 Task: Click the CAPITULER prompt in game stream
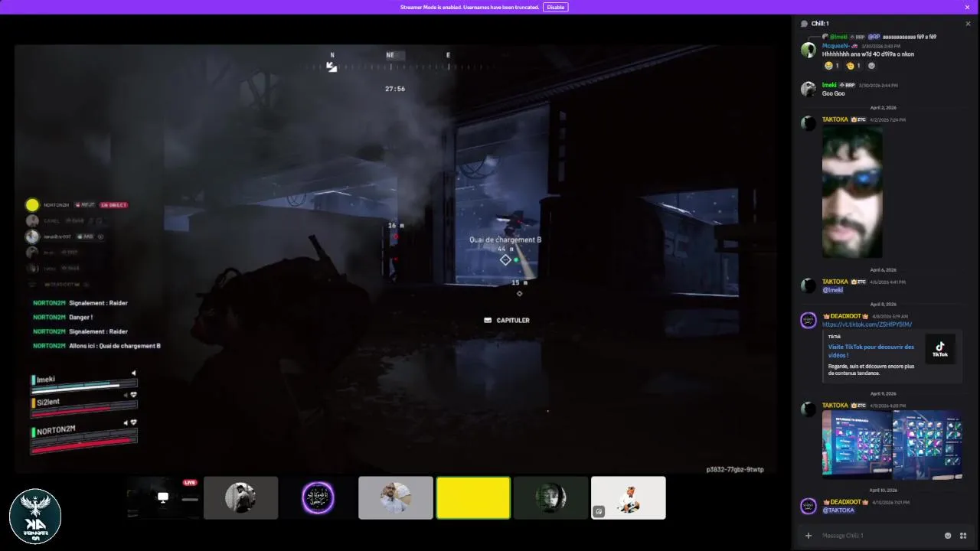pyautogui.click(x=507, y=320)
